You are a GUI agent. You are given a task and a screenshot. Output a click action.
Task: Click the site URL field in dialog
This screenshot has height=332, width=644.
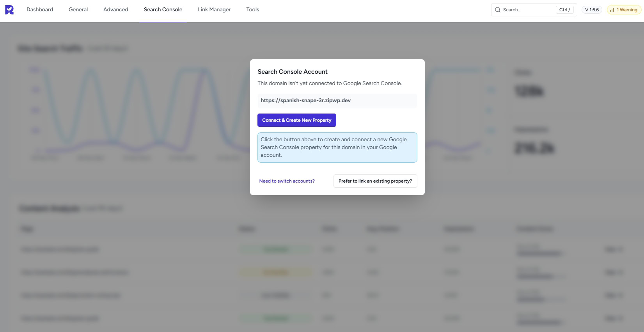337,101
